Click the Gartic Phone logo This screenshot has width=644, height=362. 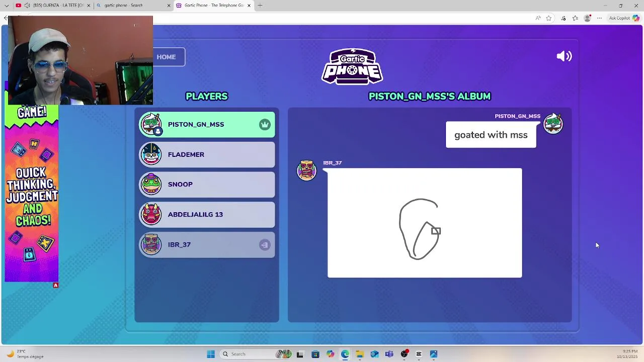coord(352,66)
